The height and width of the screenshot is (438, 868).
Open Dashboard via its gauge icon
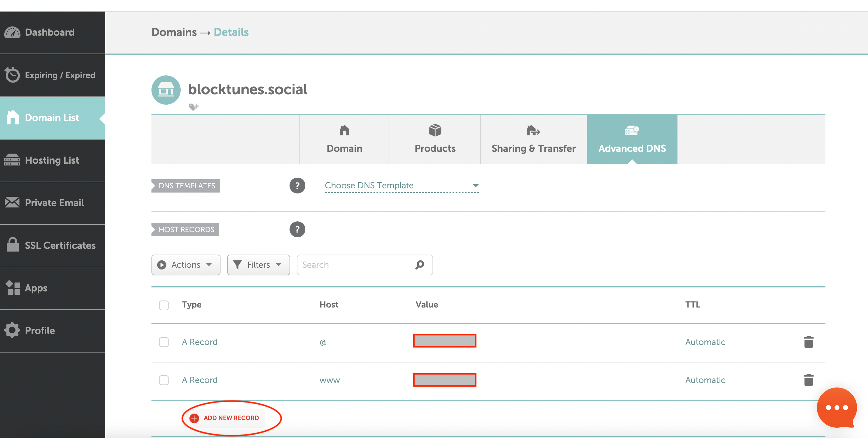[x=12, y=32]
